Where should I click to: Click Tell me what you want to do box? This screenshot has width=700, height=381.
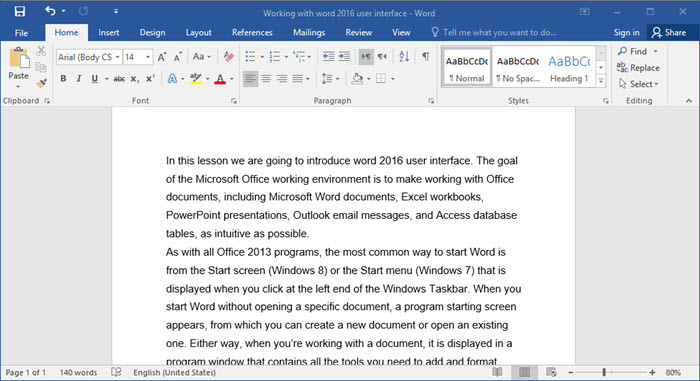point(494,33)
